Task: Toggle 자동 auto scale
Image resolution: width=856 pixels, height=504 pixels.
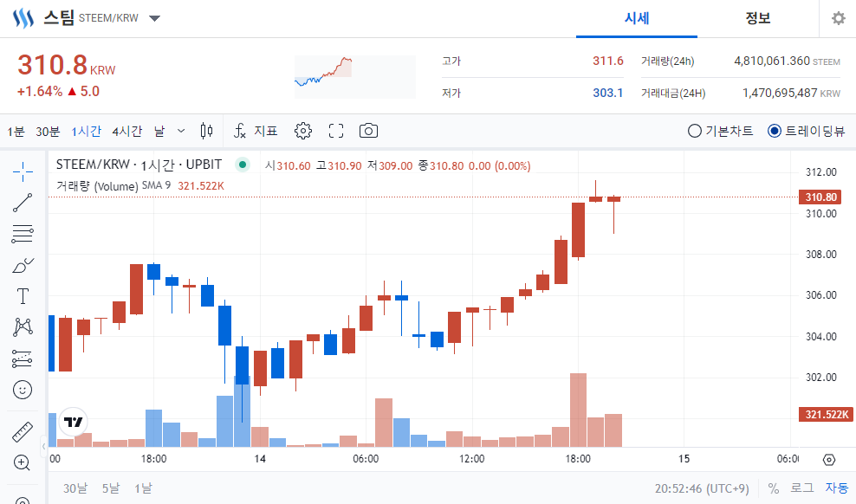Action: coord(836,488)
